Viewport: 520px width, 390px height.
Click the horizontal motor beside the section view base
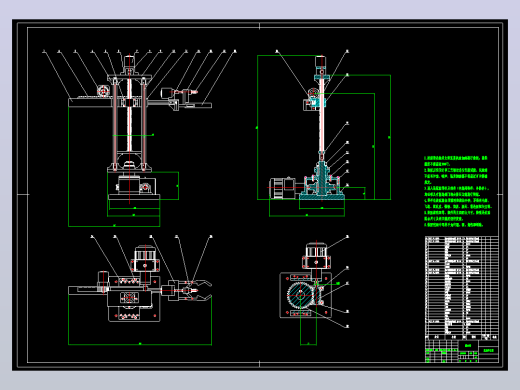click(x=282, y=188)
